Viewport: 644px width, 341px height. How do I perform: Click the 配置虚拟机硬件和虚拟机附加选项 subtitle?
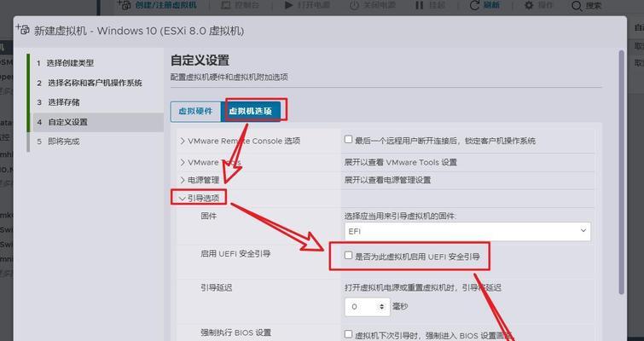click(229, 77)
